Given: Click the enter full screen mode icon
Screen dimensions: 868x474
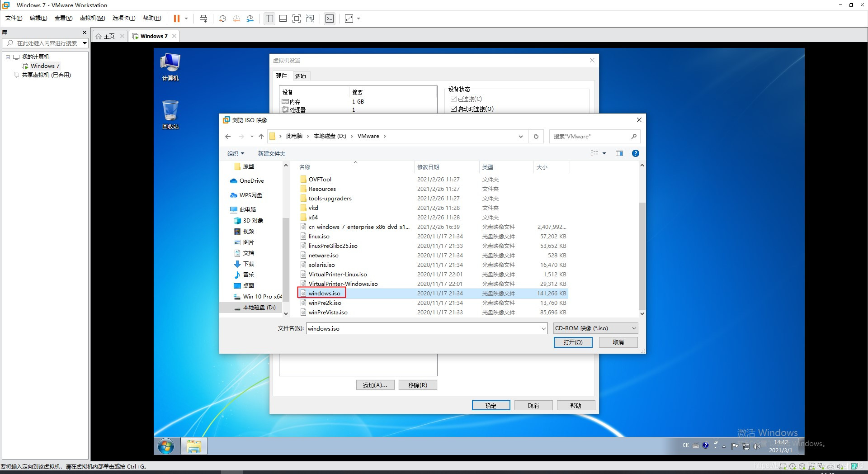Looking at the screenshot, I should pyautogui.click(x=297, y=19).
